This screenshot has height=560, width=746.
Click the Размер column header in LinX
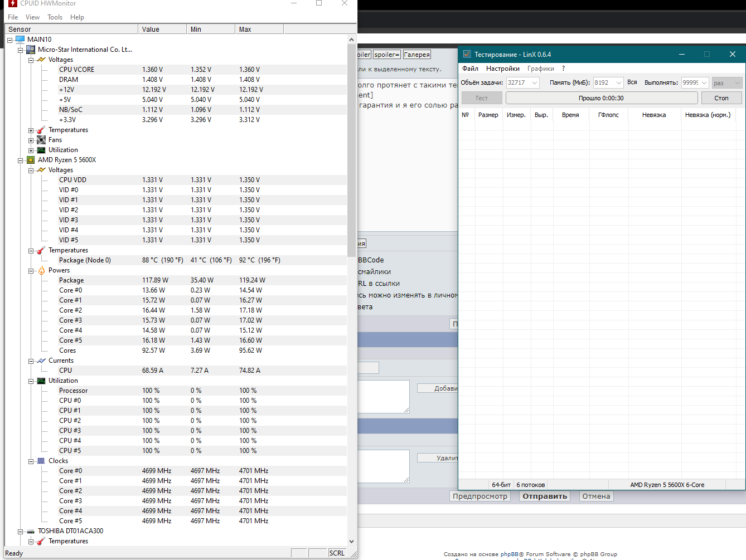488,115
